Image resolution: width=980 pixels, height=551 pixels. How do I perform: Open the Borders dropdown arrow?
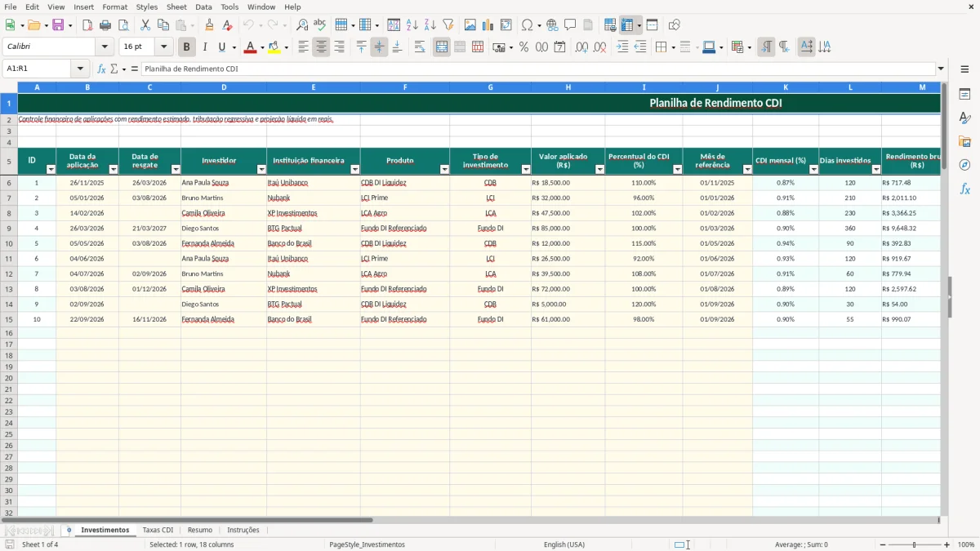pyautogui.click(x=673, y=47)
